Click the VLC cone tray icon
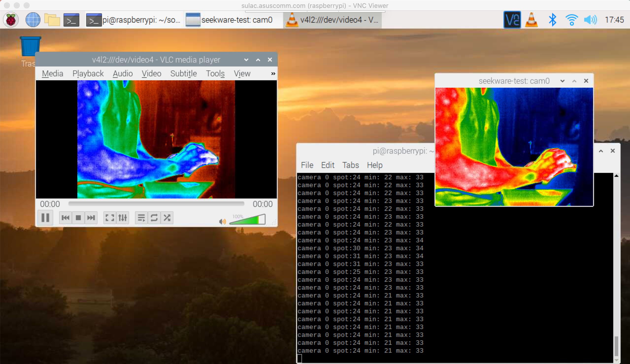Image resolution: width=630 pixels, height=364 pixels. [x=531, y=20]
